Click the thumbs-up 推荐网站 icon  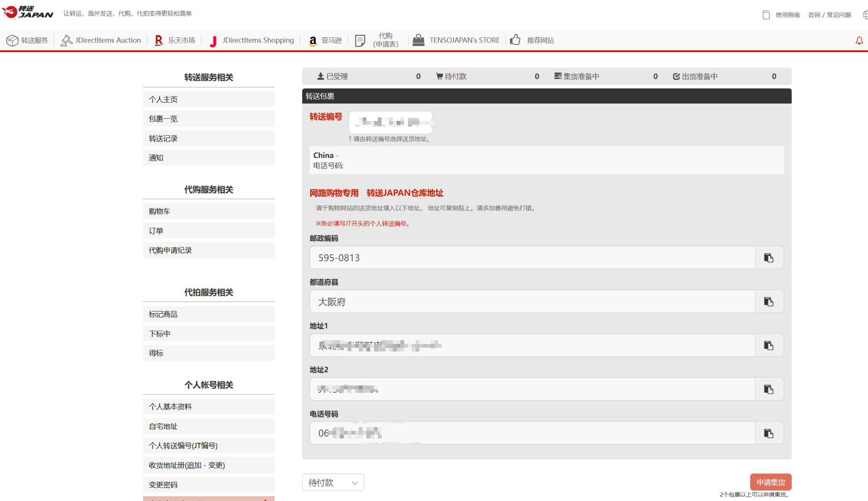[x=515, y=40]
